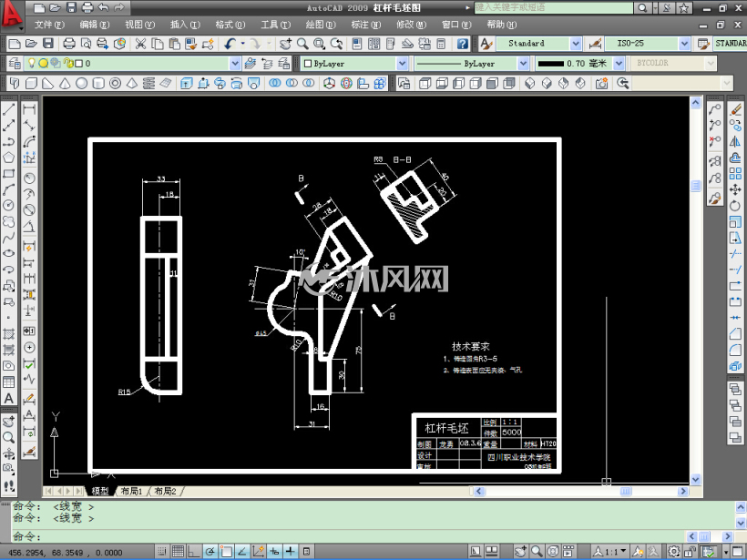Select the Line draw tool
747x560 pixels.
[8, 109]
